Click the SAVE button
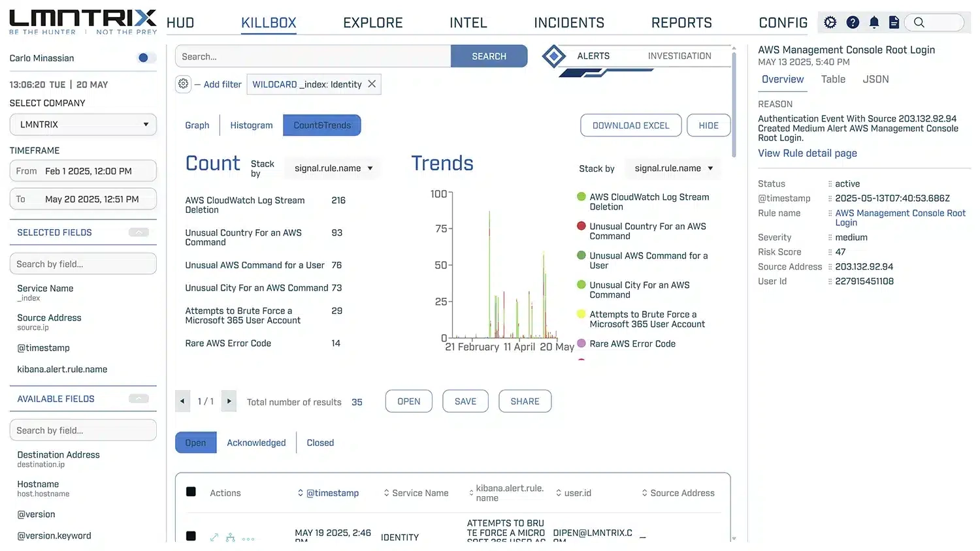 (465, 401)
